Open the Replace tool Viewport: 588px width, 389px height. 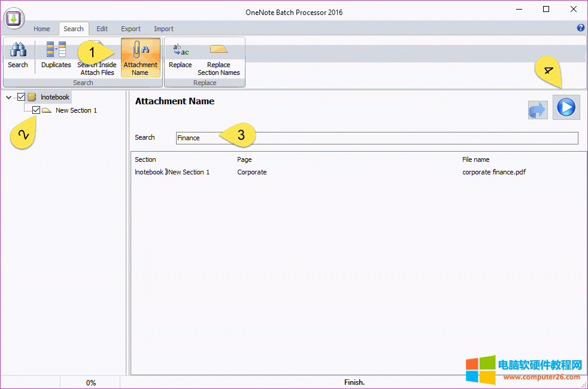(x=180, y=56)
